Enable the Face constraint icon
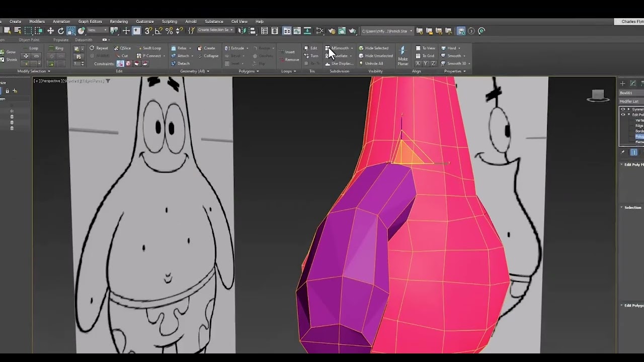 [x=137, y=64]
